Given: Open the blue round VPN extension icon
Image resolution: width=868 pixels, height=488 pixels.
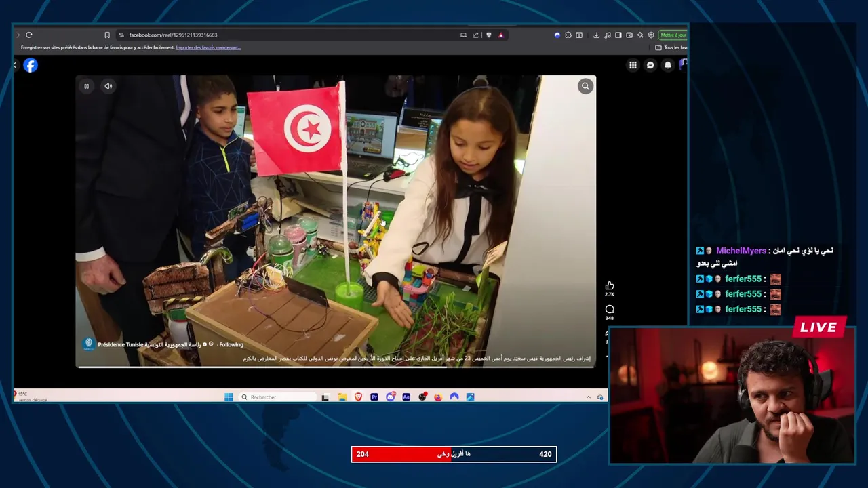Looking at the screenshot, I should coord(557,35).
